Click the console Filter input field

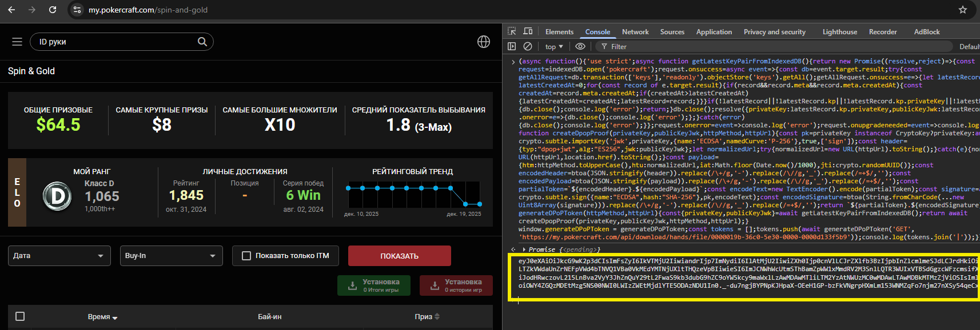tap(658, 47)
